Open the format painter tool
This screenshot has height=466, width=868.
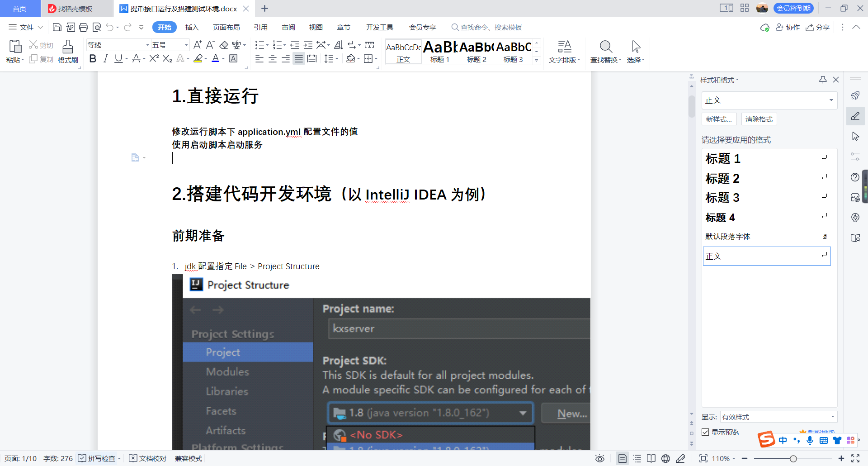point(68,51)
